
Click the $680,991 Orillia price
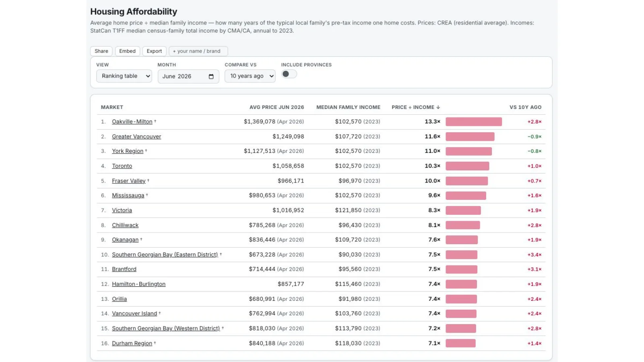click(x=262, y=299)
